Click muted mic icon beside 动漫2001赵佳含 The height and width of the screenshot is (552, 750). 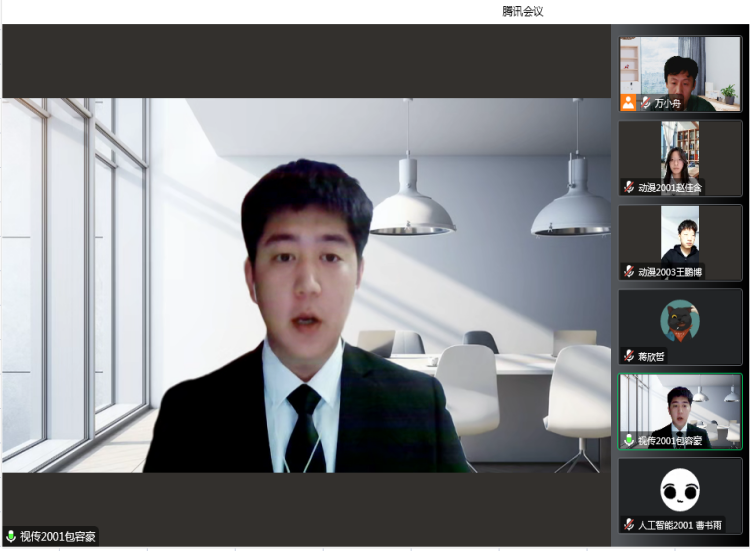click(x=629, y=187)
